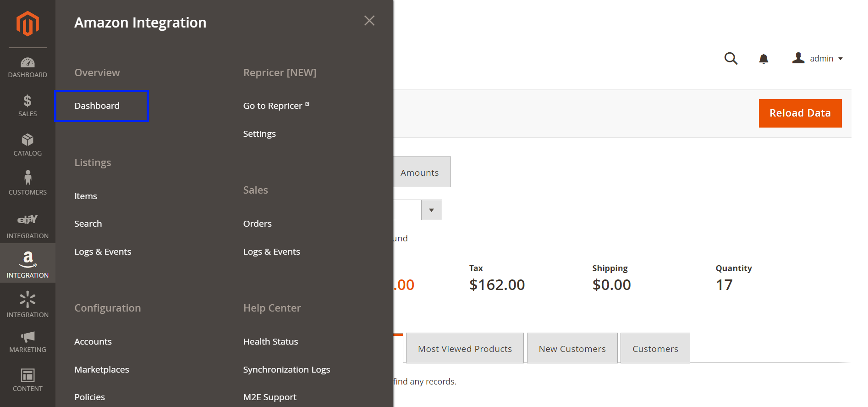The image size is (868, 407).
Task: Open the eBay Integration menu
Action: tap(27, 226)
